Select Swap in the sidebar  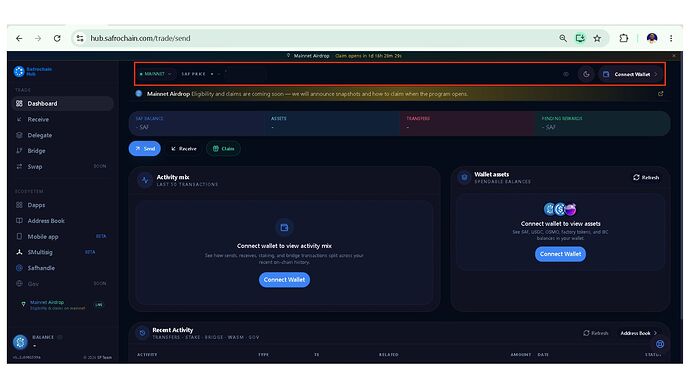(62, 166)
